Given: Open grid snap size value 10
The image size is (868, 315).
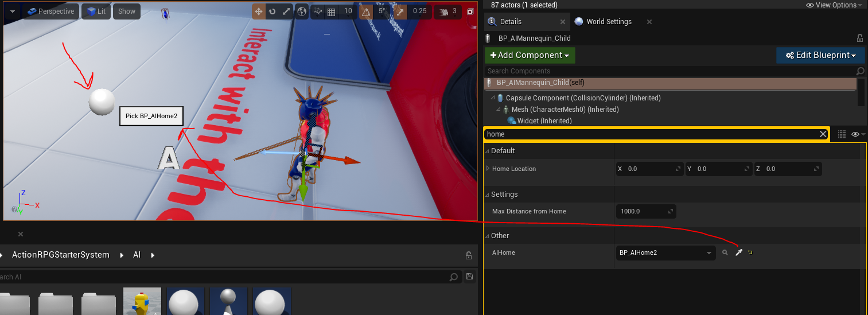Looking at the screenshot, I should click(x=348, y=11).
